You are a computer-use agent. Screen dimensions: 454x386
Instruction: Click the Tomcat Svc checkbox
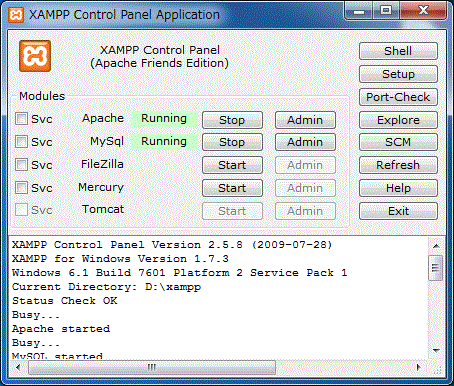point(21,210)
